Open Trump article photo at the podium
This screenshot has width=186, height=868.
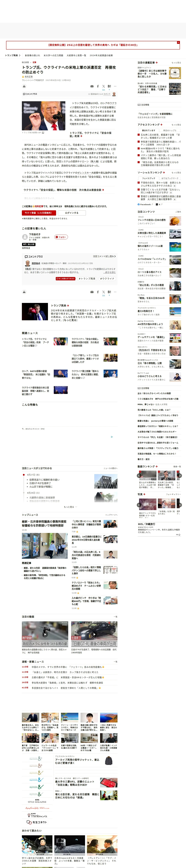[44, 116]
